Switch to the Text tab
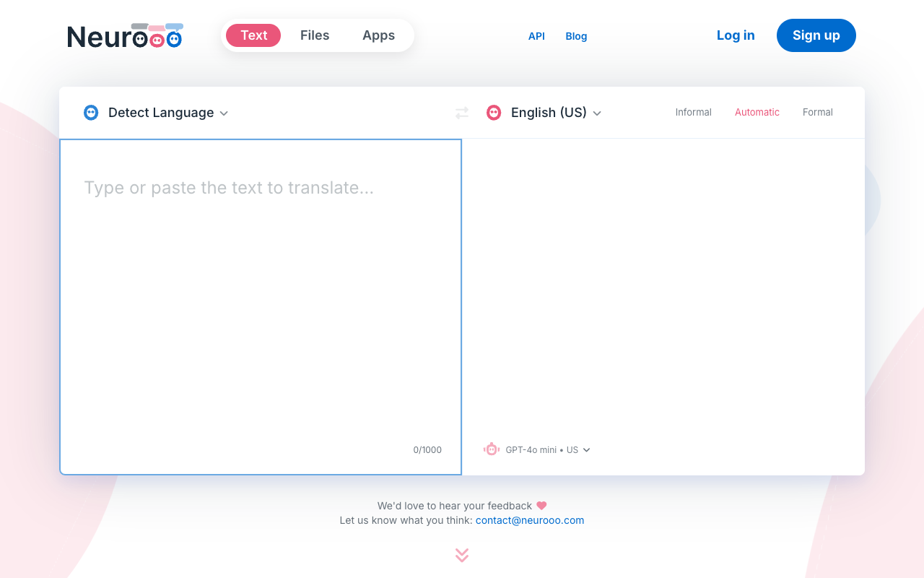The height and width of the screenshot is (578, 924). coord(253,35)
